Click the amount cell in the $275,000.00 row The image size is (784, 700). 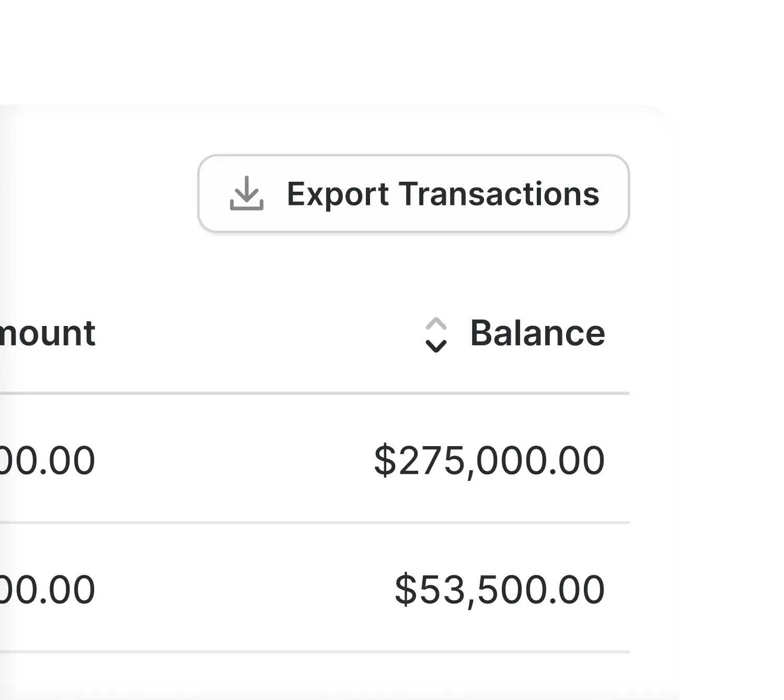point(47,461)
